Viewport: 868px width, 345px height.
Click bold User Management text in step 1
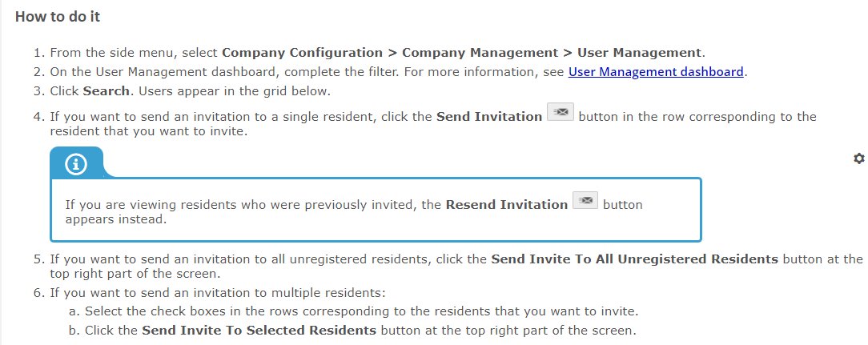[639, 53]
